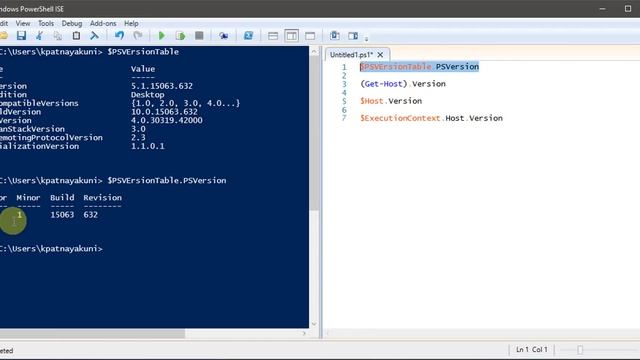Click the console horizontal scrollbar thumb
This screenshot has width=640, height=360.
92,333
